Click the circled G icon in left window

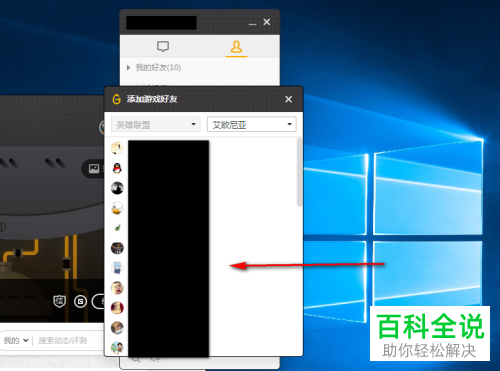[80, 302]
